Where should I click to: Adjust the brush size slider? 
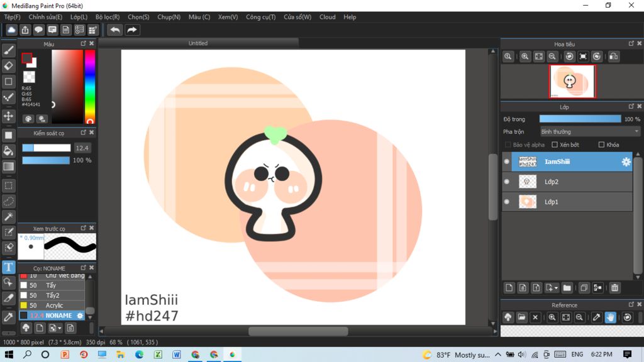47,148
